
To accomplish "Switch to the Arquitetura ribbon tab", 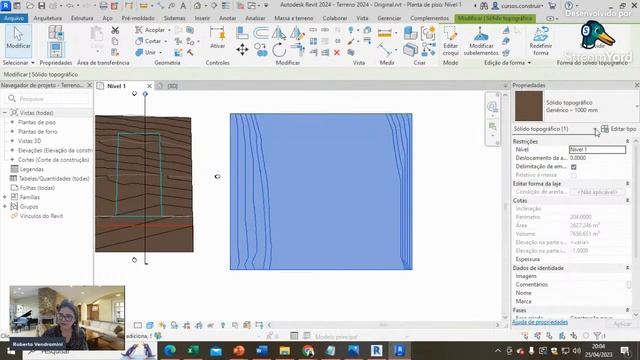I will click(47, 18).
